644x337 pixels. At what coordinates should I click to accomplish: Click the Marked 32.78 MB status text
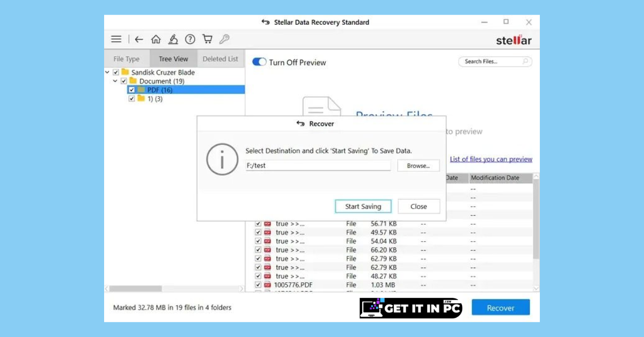pos(172,308)
